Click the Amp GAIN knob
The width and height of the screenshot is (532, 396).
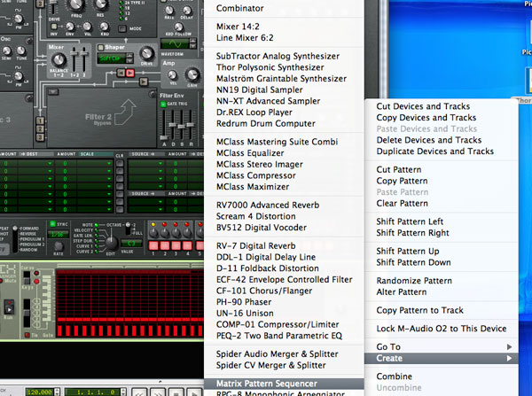pos(192,74)
